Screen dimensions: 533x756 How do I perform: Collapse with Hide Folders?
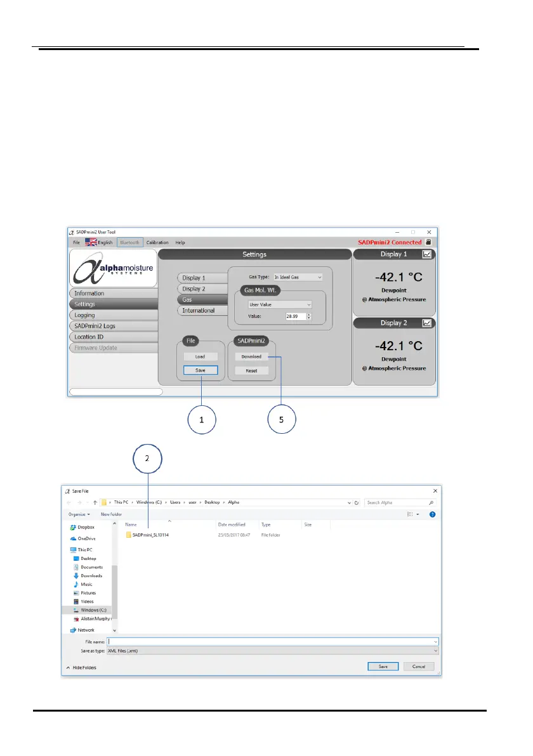(x=81, y=668)
